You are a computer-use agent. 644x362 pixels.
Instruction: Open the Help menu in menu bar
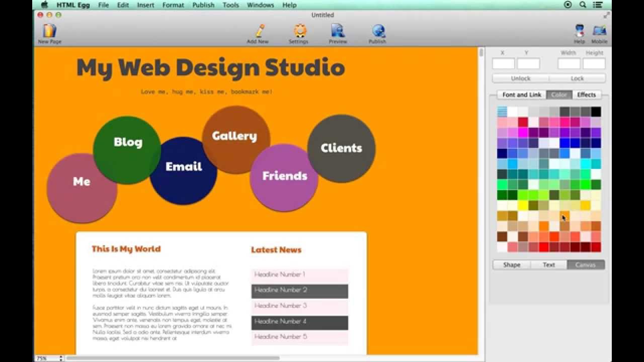click(x=289, y=5)
